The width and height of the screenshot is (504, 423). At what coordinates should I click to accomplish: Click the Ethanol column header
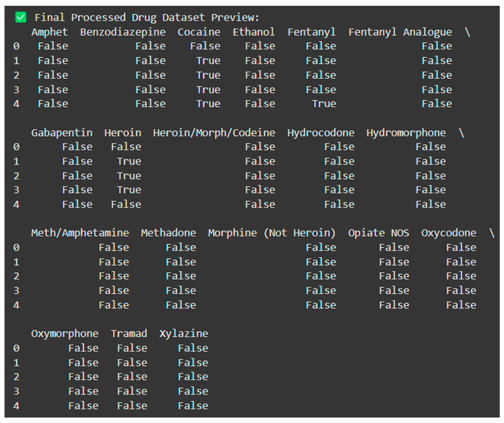[x=254, y=32]
